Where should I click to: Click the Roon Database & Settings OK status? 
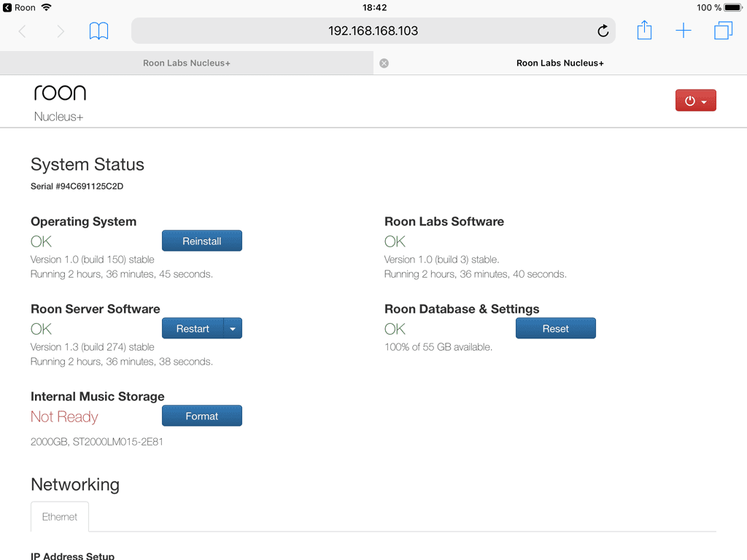point(395,329)
